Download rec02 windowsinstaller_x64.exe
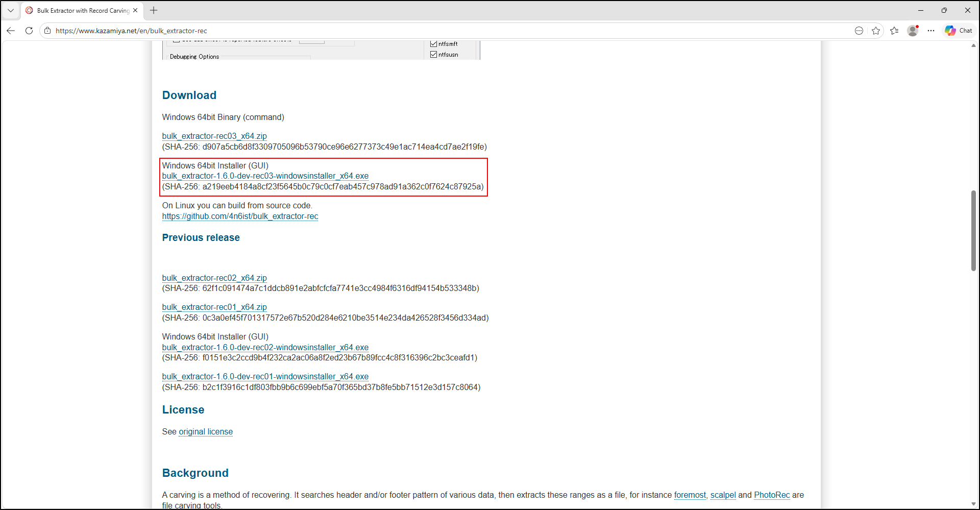Viewport: 980px width, 510px height. [x=265, y=348]
